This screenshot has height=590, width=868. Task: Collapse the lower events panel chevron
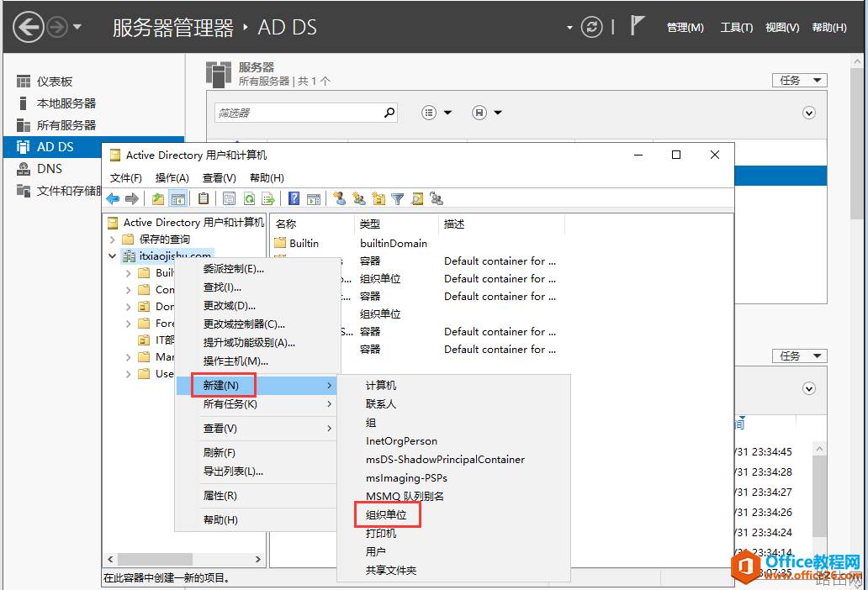tap(809, 389)
